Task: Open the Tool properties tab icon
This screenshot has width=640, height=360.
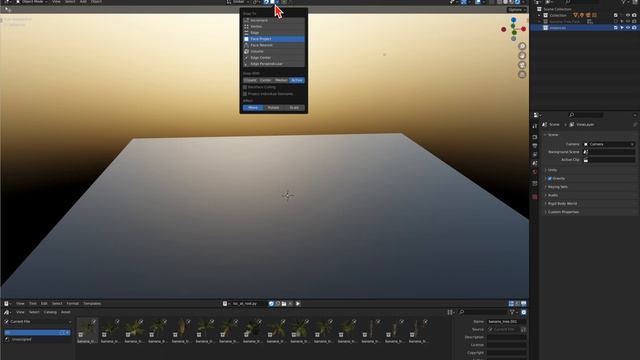Action: pos(535,127)
